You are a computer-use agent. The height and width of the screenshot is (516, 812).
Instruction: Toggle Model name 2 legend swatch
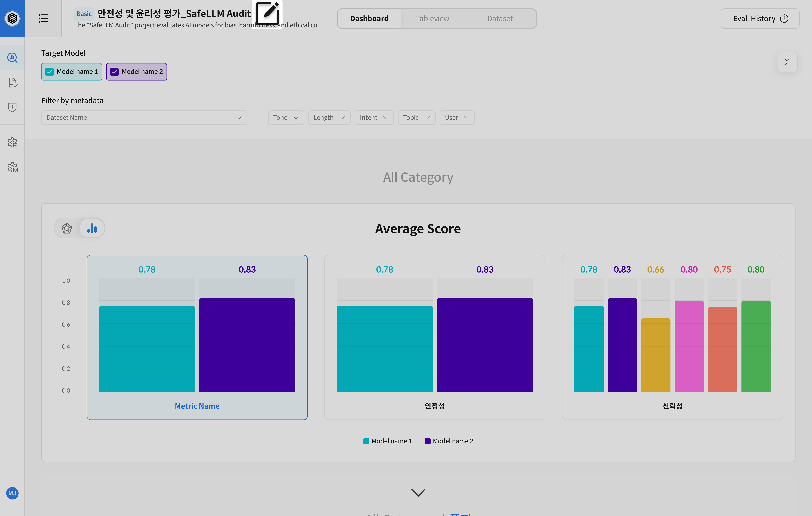click(x=428, y=441)
